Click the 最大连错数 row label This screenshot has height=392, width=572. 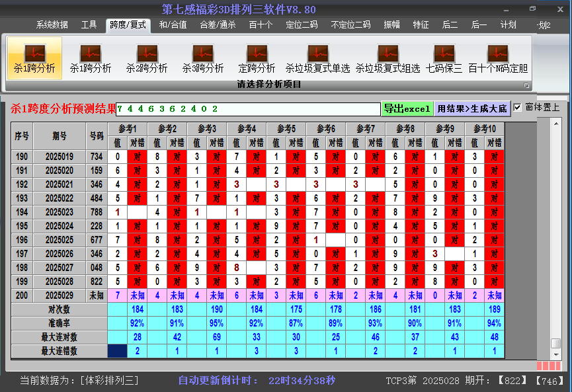pos(60,351)
